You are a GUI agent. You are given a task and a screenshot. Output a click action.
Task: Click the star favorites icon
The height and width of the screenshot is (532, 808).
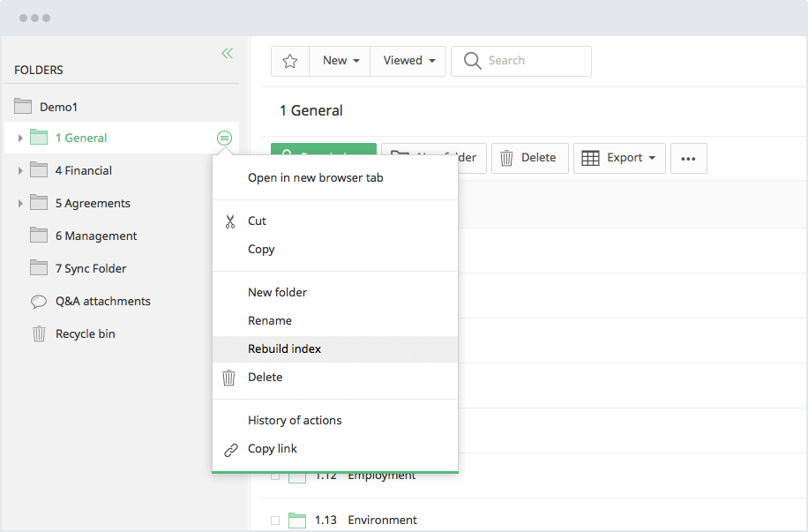pyautogui.click(x=289, y=61)
